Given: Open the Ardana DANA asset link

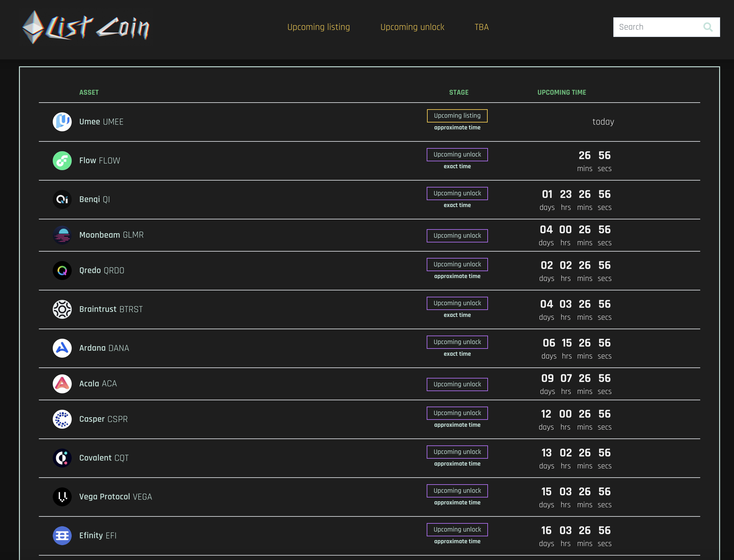Looking at the screenshot, I should pyautogui.click(x=104, y=348).
